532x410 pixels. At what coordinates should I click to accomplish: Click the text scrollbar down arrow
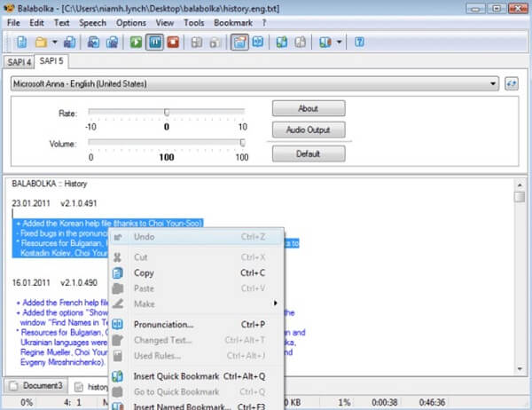click(520, 368)
